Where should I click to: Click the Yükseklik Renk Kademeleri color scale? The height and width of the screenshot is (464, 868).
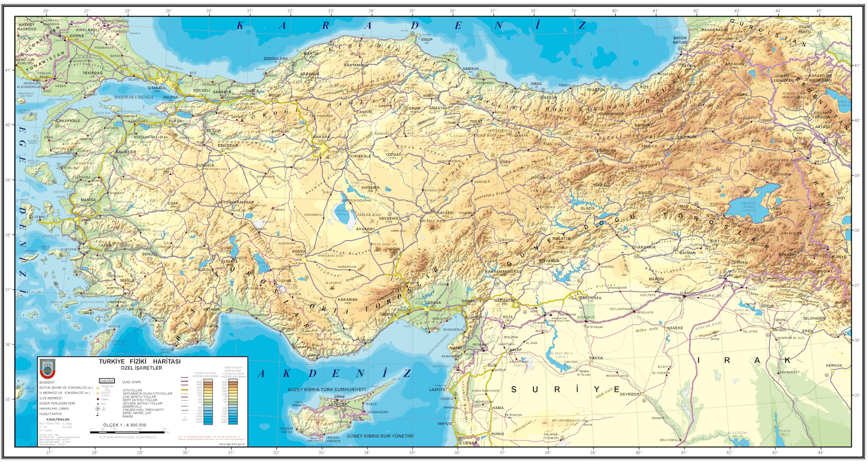coord(208,402)
